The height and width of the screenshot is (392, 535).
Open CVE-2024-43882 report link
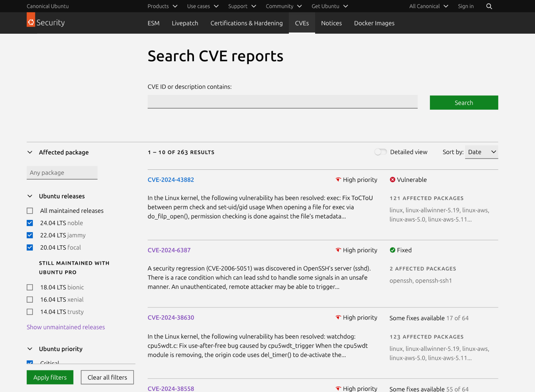coord(171,180)
